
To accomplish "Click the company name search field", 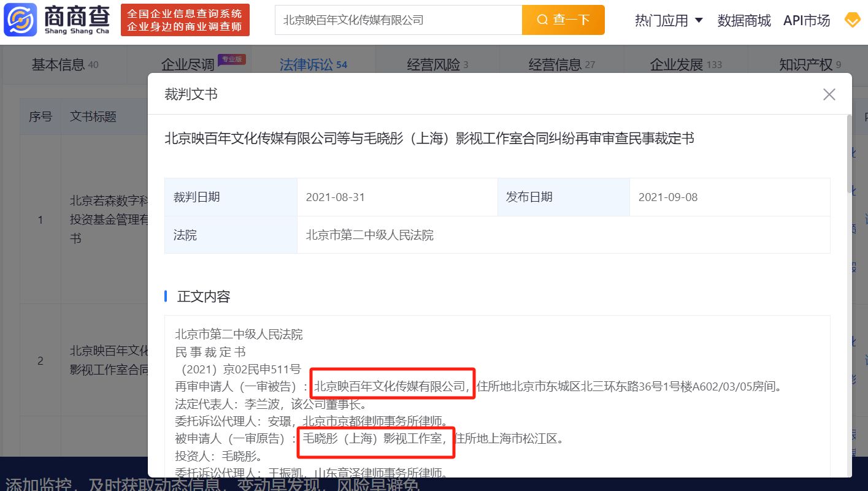I will click(399, 20).
